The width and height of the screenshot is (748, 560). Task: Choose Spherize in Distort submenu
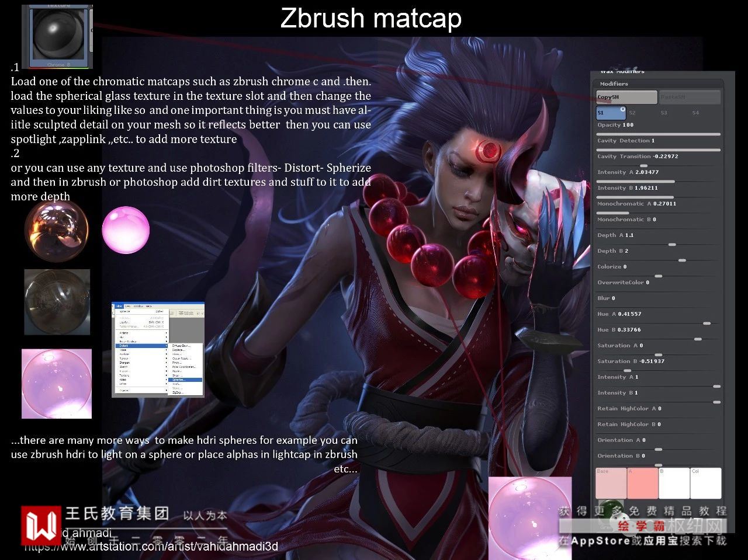pyautogui.click(x=186, y=380)
